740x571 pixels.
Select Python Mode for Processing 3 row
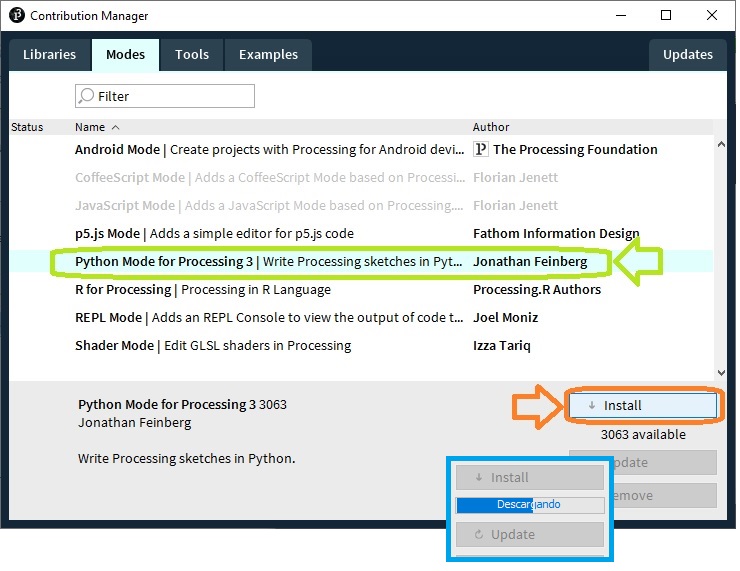click(165, 261)
